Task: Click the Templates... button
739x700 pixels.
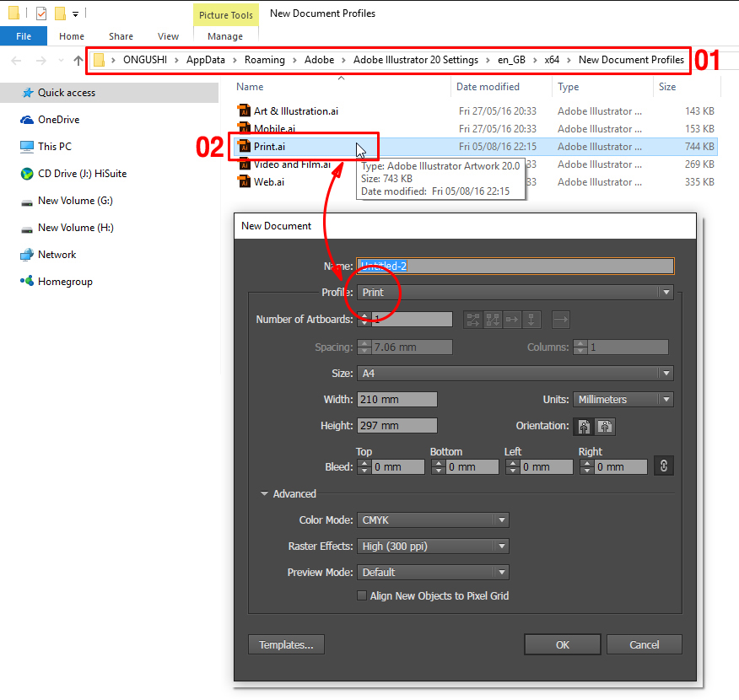Action: coord(286,644)
